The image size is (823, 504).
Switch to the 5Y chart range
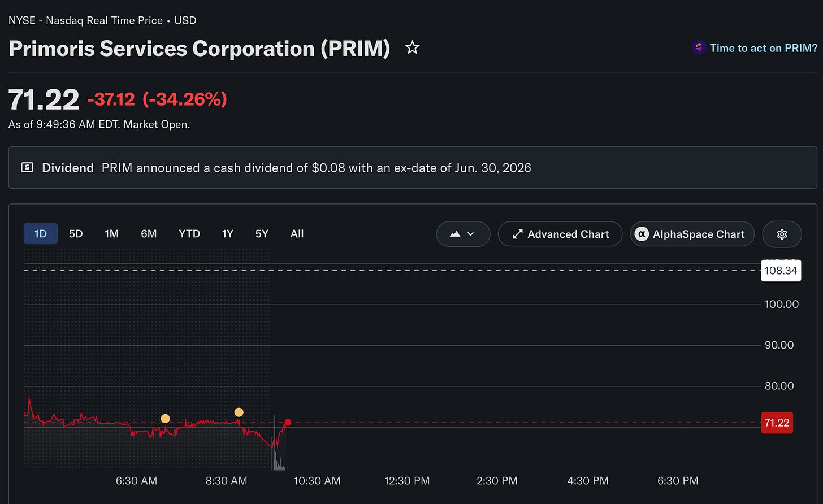tap(262, 234)
